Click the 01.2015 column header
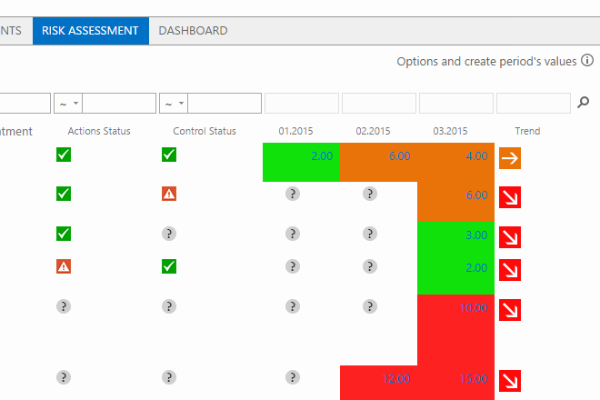Screen dimensions: 600x400 (296, 131)
